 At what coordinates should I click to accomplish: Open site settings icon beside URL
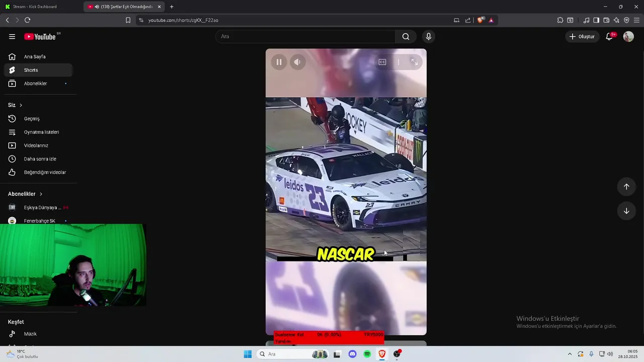[x=141, y=20]
